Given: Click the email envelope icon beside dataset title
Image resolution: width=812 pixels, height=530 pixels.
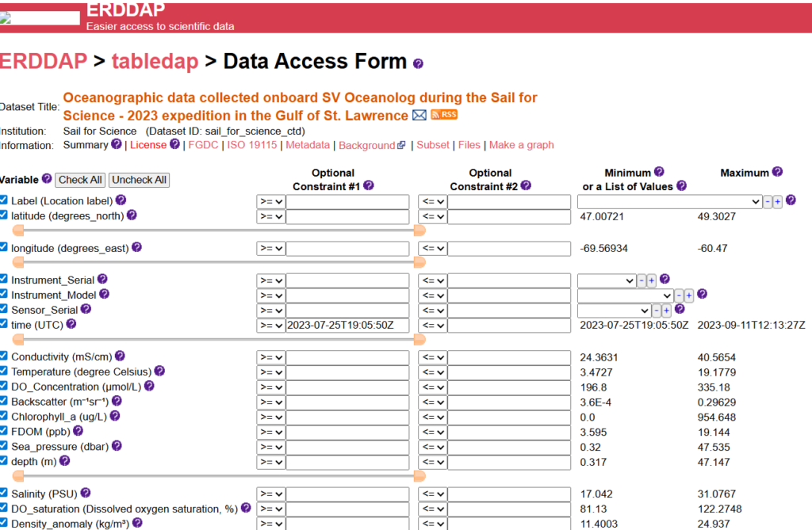Looking at the screenshot, I should coord(419,116).
